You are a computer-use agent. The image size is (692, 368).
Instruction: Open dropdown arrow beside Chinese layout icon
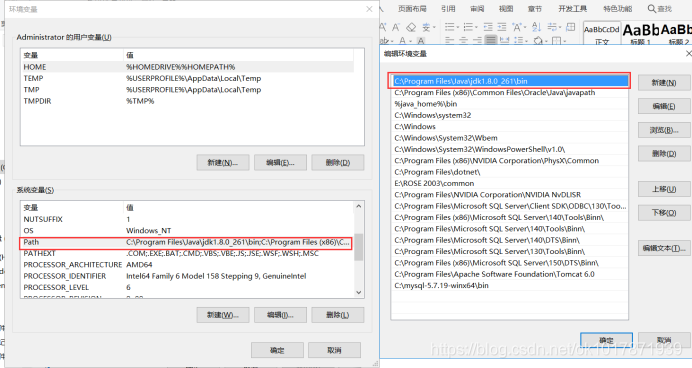coord(525,27)
